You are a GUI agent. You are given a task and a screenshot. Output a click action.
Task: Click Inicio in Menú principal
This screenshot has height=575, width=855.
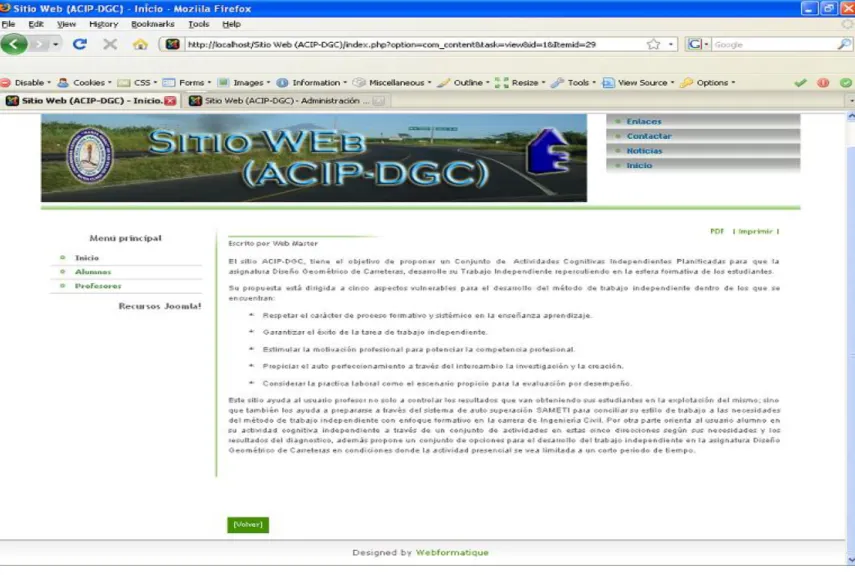(x=87, y=258)
